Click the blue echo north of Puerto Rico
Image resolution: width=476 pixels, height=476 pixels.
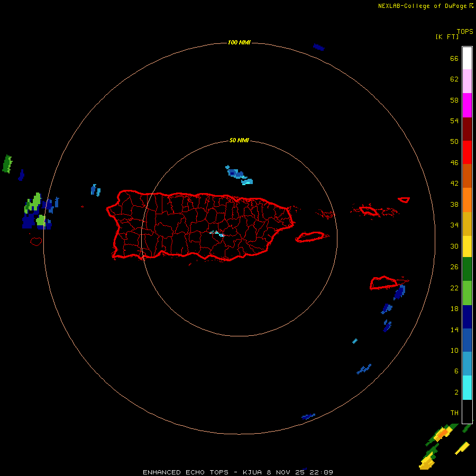pyautogui.click(x=239, y=175)
